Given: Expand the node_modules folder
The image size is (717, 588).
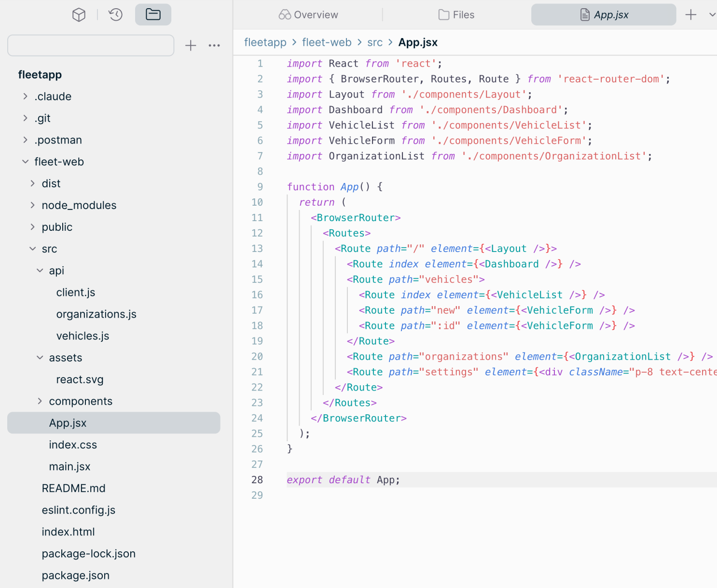Looking at the screenshot, I should (x=32, y=205).
